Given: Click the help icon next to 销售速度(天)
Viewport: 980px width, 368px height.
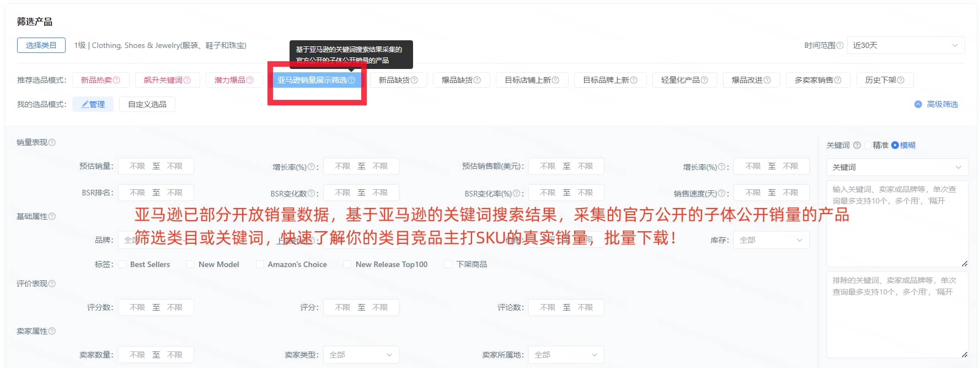Looking at the screenshot, I should coord(722,194).
